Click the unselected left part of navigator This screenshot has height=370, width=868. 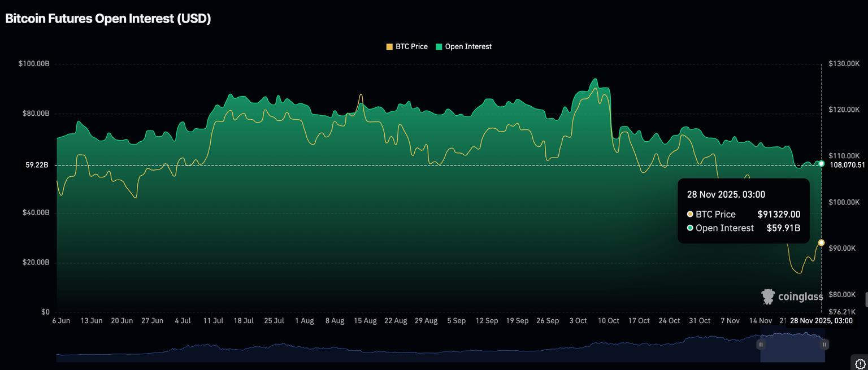tap(396, 350)
